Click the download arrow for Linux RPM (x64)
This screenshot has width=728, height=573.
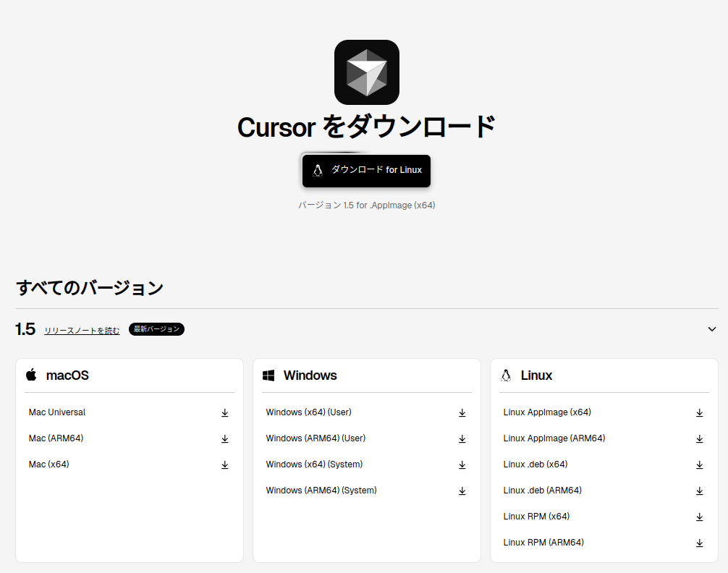699,517
